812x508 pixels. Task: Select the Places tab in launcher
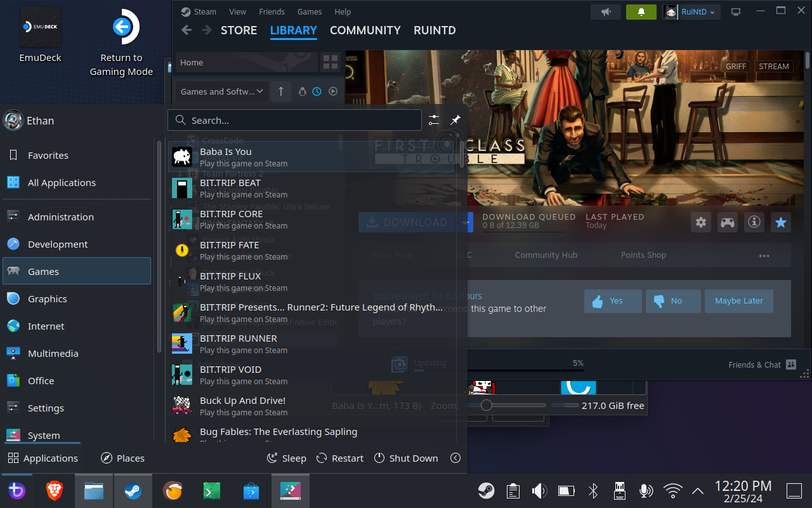[x=122, y=458]
